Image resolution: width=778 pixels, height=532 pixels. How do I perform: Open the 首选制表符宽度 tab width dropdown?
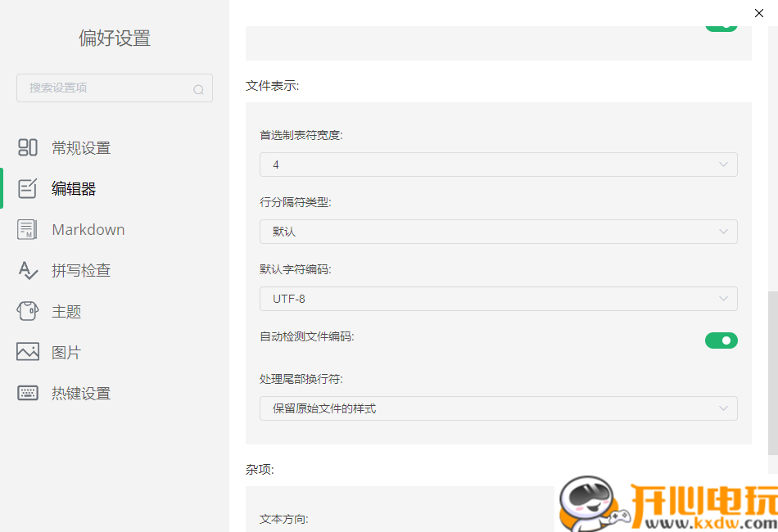[498, 164]
